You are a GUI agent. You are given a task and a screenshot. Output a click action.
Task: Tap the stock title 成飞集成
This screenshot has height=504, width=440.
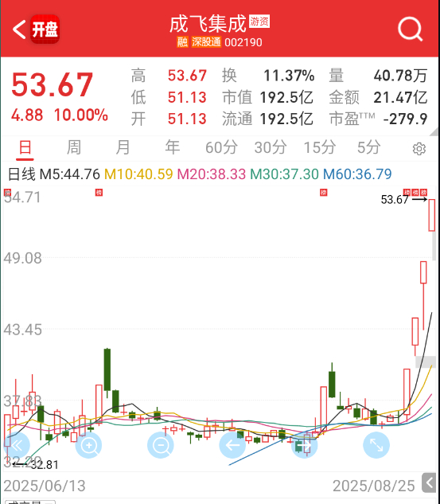pos(208,24)
